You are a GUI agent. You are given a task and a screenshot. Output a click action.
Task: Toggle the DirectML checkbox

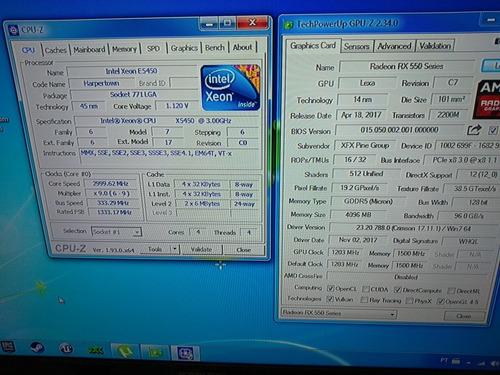coord(451,291)
